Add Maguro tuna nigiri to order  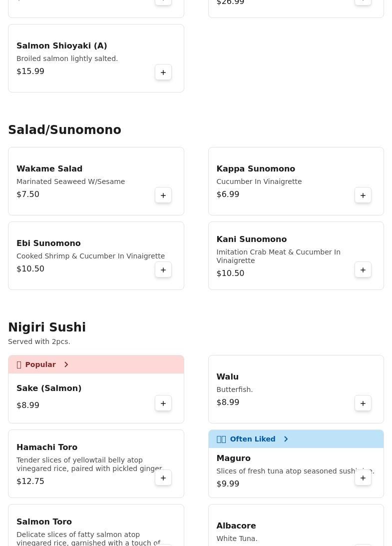[x=363, y=478]
